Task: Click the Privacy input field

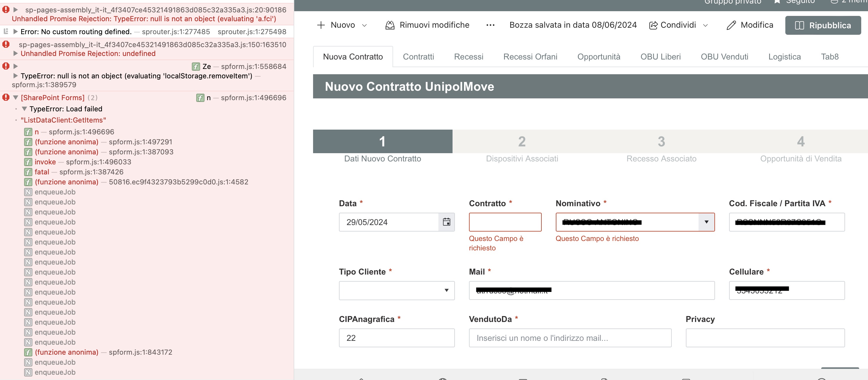Action: (765, 338)
